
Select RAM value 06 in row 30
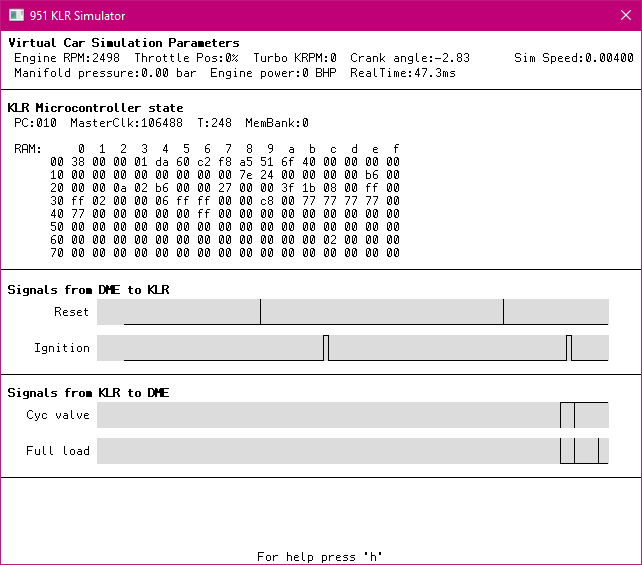162,201
